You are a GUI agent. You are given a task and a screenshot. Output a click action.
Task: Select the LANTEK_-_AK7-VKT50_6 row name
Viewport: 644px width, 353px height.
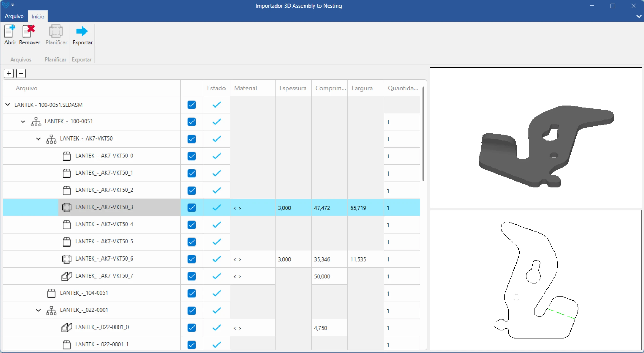coord(104,259)
